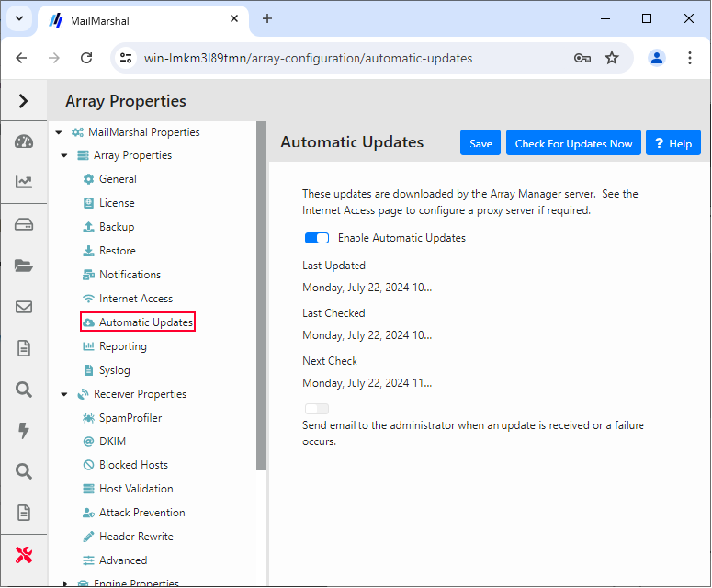This screenshot has width=712, height=588.
Task: Open Advanced receiver settings
Action: (123, 560)
